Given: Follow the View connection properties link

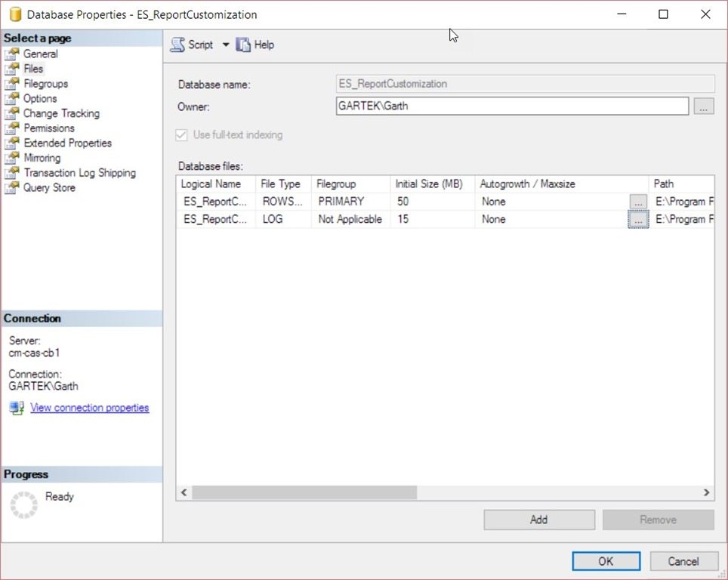Looking at the screenshot, I should coord(89,407).
